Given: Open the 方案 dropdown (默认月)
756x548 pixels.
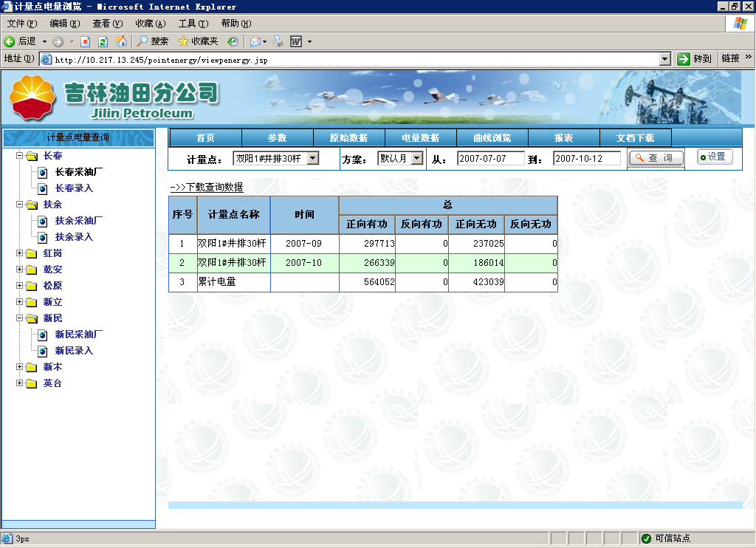Looking at the screenshot, I should point(416,158).
